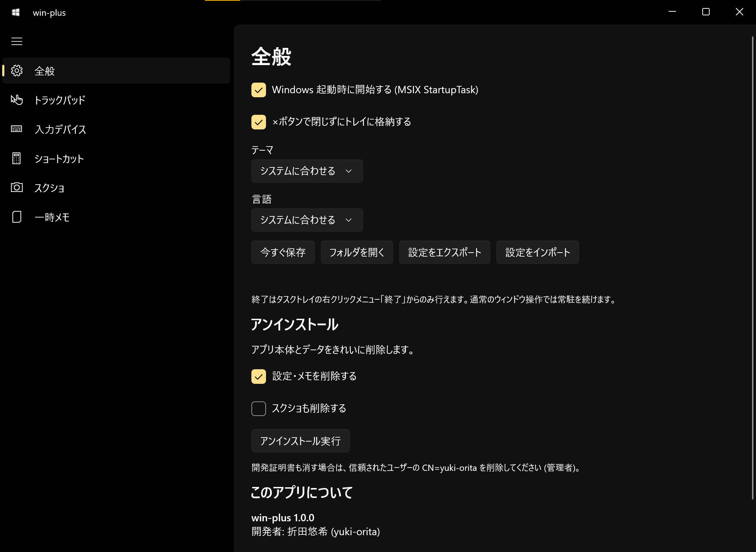Toggle the hamburger navigation menu
The width and height of the screenshot is (756, 552).
(x=17, y=41)
